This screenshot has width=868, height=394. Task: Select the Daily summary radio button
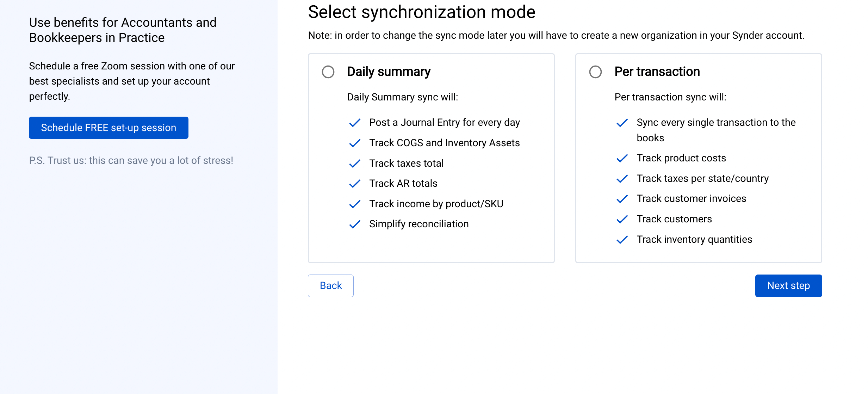click(x=328, y=72)
